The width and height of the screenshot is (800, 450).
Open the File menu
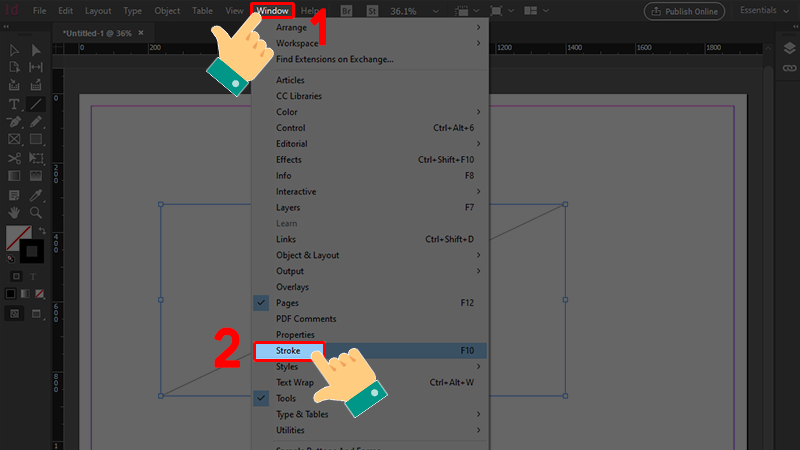(39, 11)
